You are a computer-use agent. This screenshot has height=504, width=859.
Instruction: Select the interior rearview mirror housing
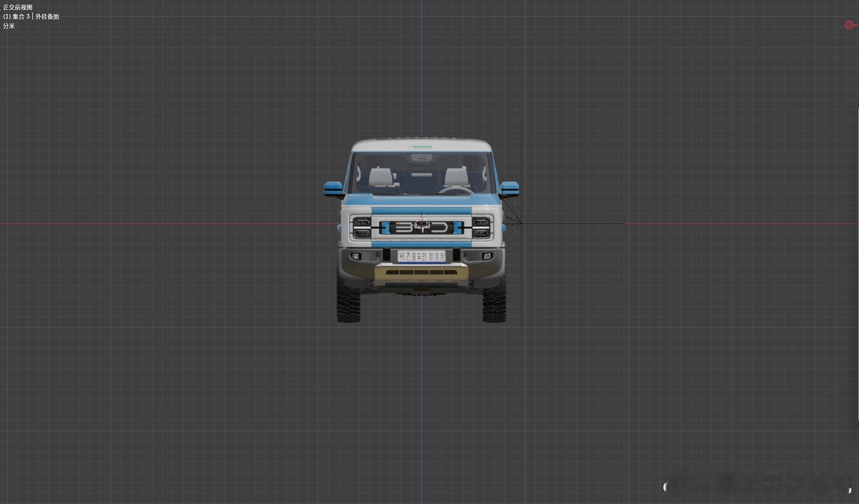click(x=421, y=158)
